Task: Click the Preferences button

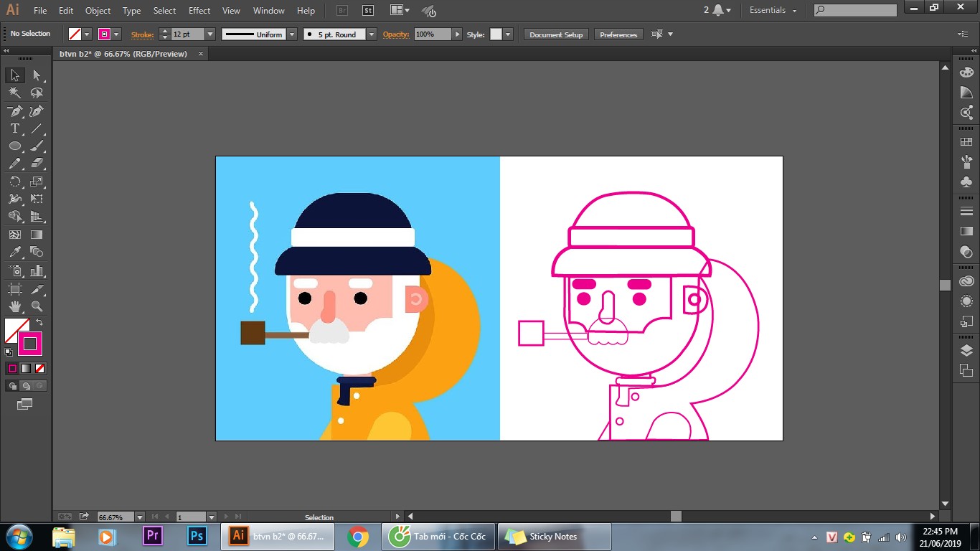Action: click(618, 34)
